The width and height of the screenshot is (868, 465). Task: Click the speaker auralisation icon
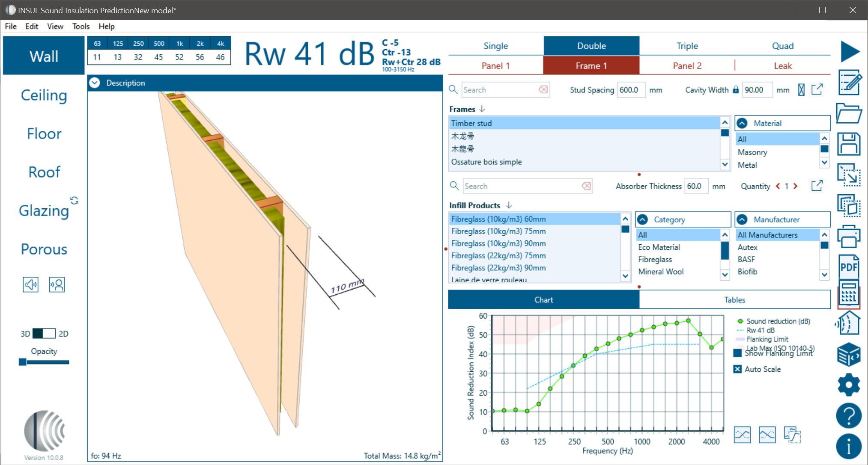(30, 284)
